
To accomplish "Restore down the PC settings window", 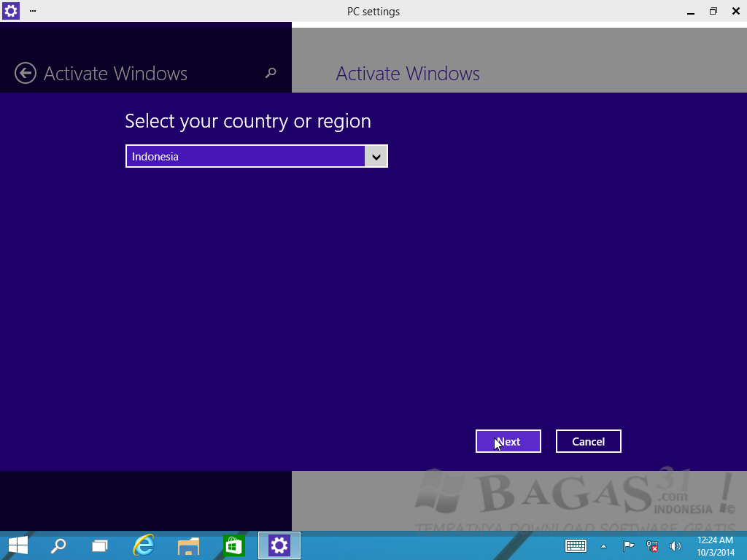I will coord(713,11).
